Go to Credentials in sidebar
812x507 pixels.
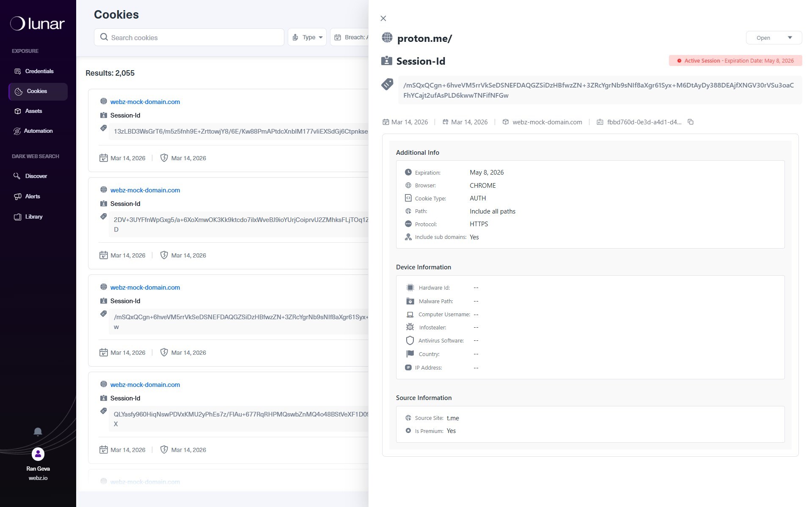pos(39,71)
